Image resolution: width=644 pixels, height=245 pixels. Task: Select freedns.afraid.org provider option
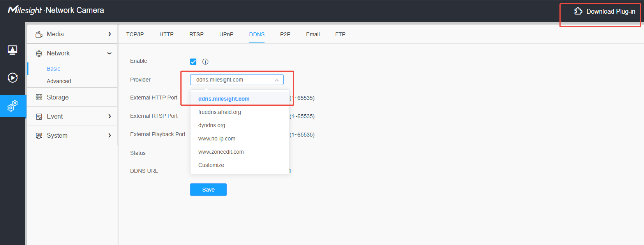pyautogui.click(x=240, y=112)
